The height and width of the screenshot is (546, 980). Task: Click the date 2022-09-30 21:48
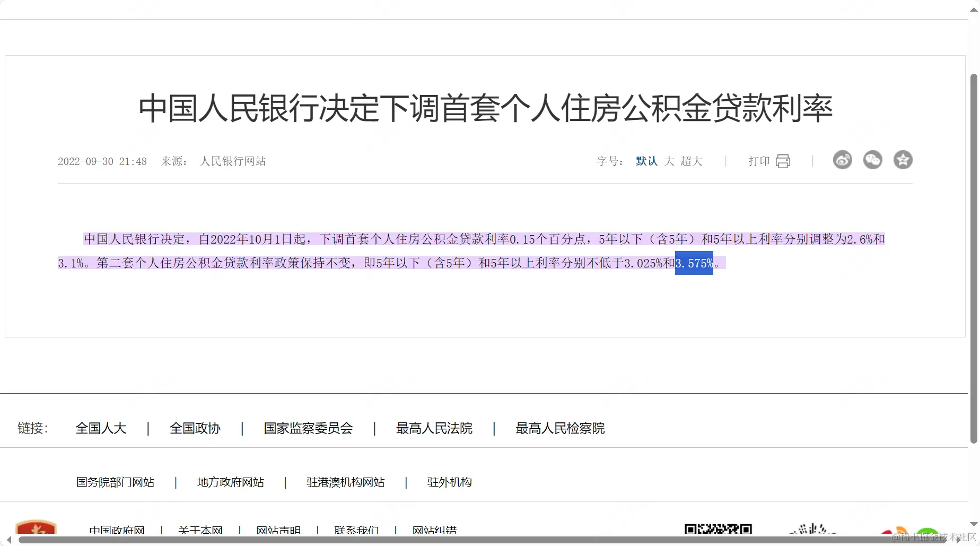point(102,161)
